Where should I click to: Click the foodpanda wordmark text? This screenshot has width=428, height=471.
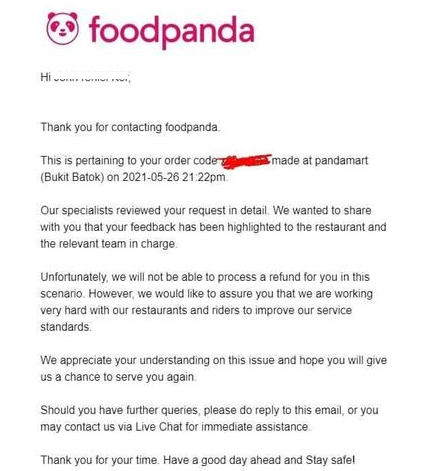click(x=172, y=32)
